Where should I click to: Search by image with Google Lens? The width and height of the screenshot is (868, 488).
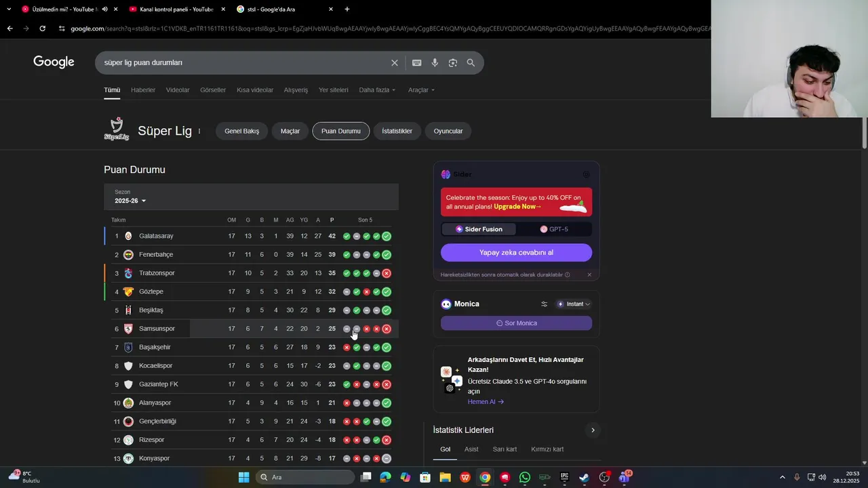(x=452, y=62)
